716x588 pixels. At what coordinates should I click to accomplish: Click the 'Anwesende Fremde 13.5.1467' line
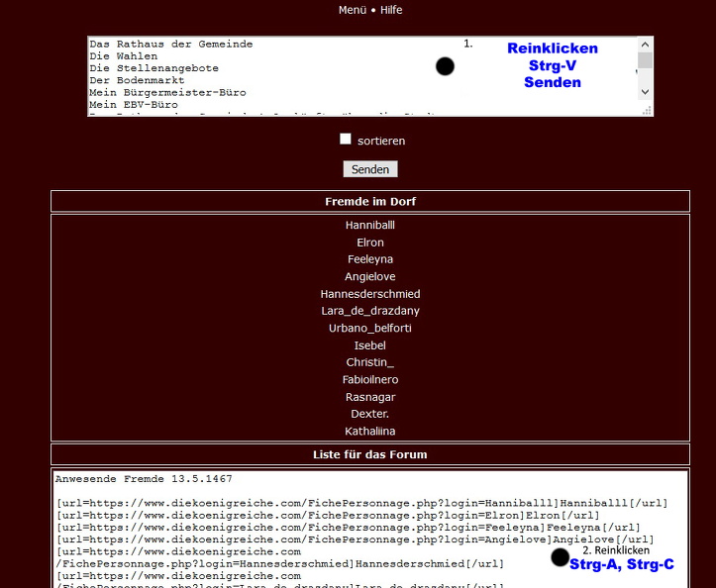click(x=144, y=479)
